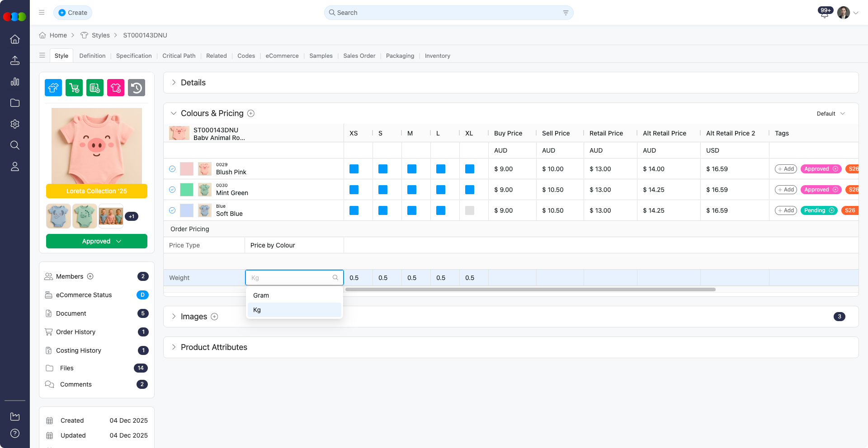Toggle the Blush Pink row check circle
This screenshot has width=868, height=448.
click(x=172, y=169)
